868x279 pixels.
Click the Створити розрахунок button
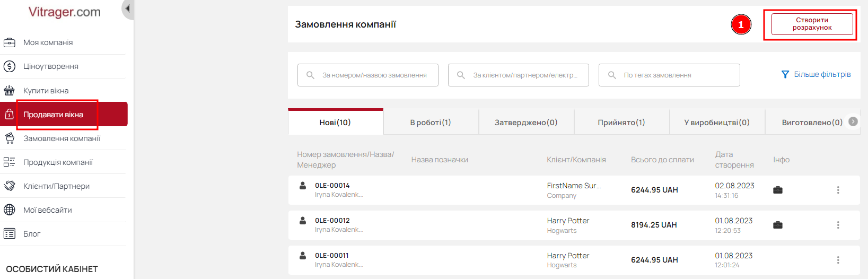click(812, 24)
